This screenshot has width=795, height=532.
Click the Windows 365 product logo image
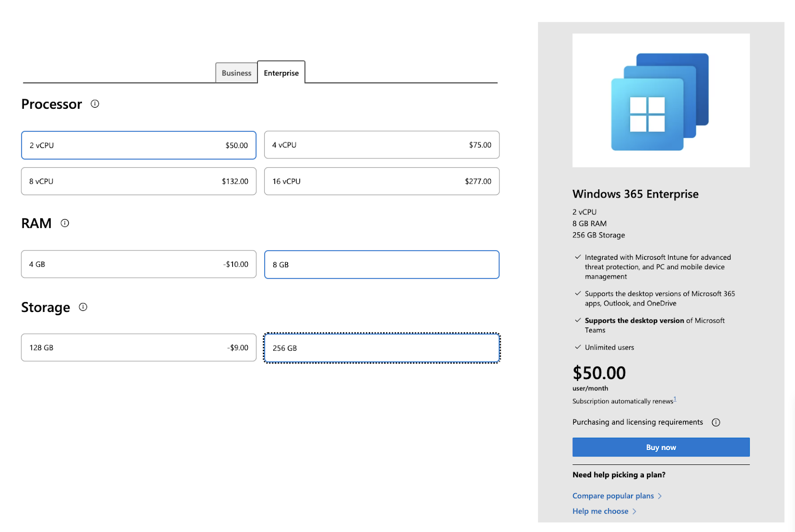[661, 100]
